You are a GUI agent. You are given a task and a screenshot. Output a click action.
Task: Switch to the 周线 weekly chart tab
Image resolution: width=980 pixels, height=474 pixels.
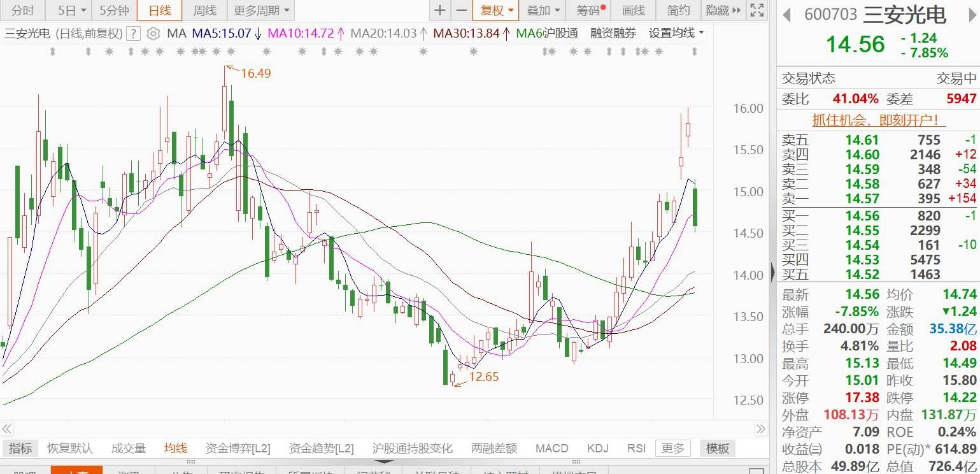204,10
